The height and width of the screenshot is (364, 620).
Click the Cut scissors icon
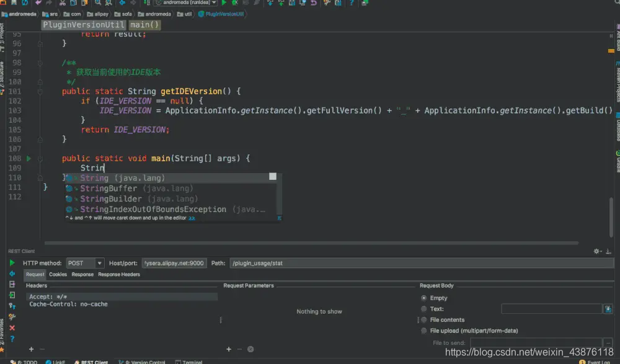click(63, 2)
